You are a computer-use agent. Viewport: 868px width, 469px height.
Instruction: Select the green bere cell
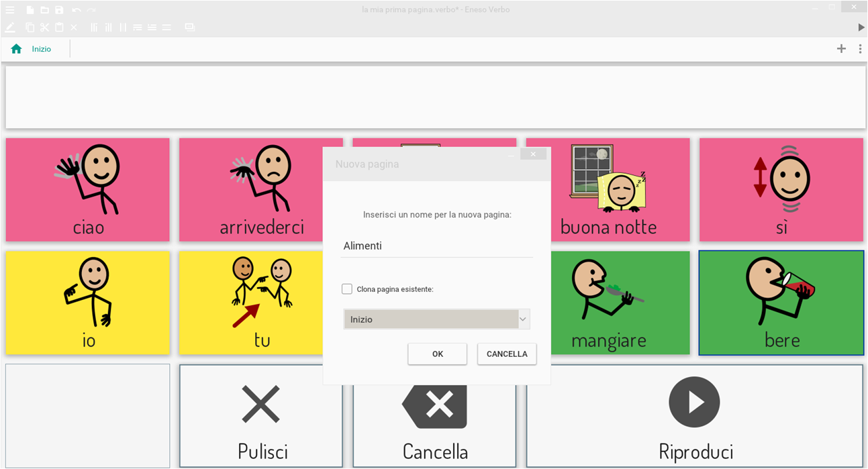(x=781, y=303)
